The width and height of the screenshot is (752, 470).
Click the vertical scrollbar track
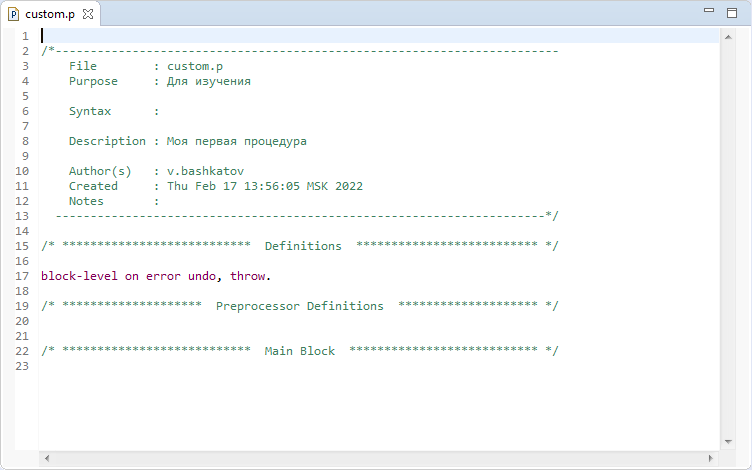tap(728, 239)
